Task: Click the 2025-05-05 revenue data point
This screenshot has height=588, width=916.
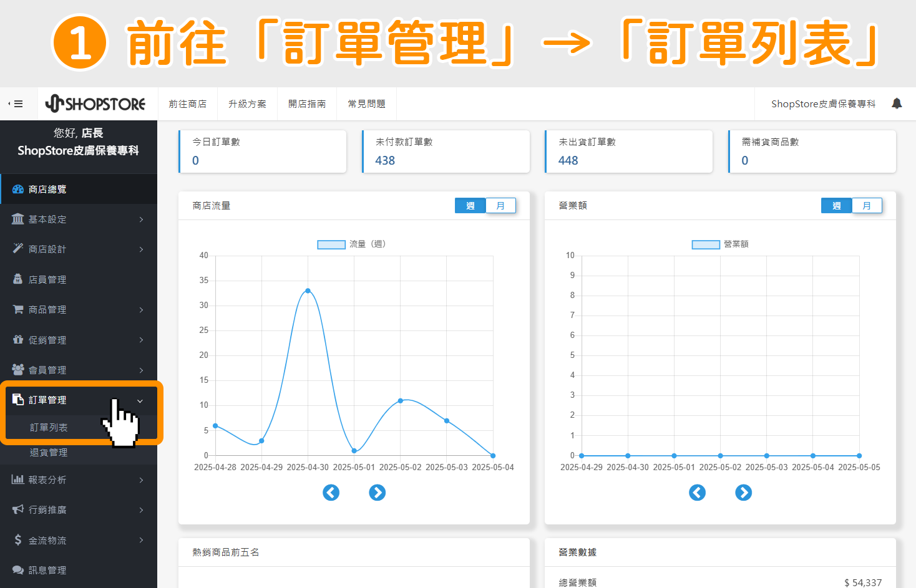Action: [859, 456]
